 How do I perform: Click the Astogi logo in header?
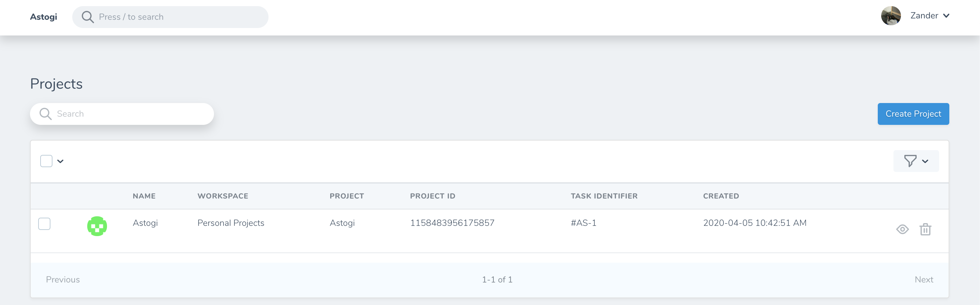pos(43,17)
